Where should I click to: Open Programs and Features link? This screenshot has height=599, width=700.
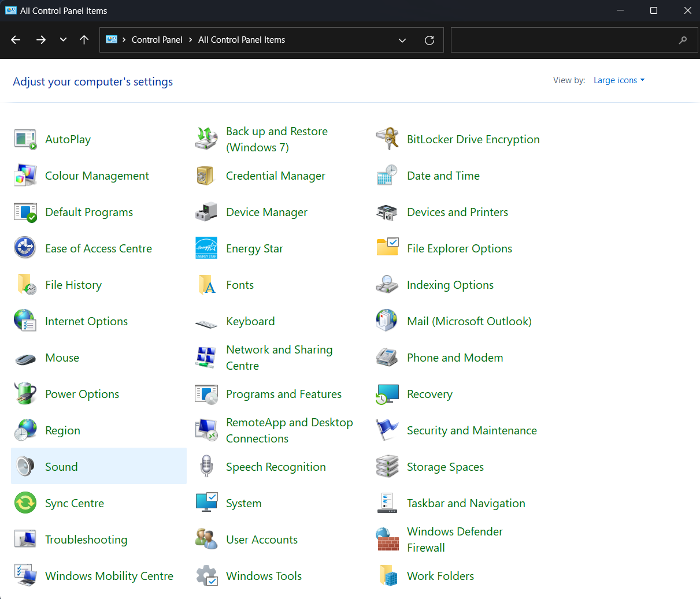click(x=283, y=394)
